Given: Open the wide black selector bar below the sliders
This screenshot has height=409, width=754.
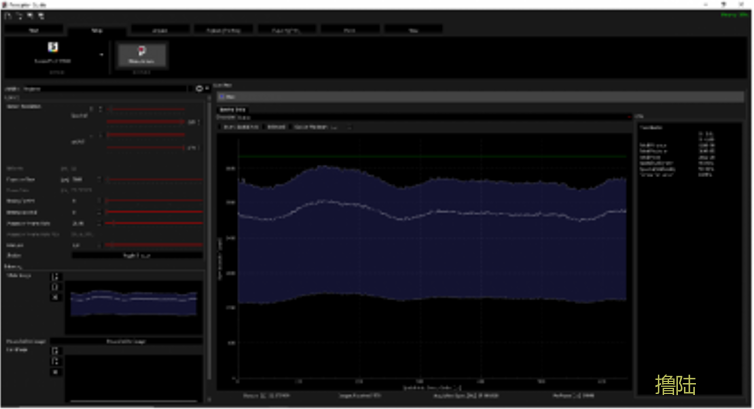Looking at the screenshot, I should [137, 256].
